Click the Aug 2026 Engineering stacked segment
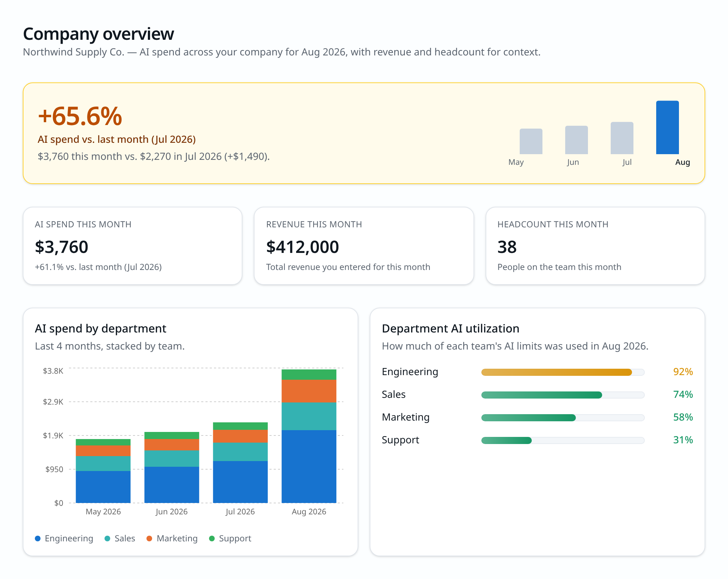Viewport: 728px width, 579px height. [x=309, y=466]
